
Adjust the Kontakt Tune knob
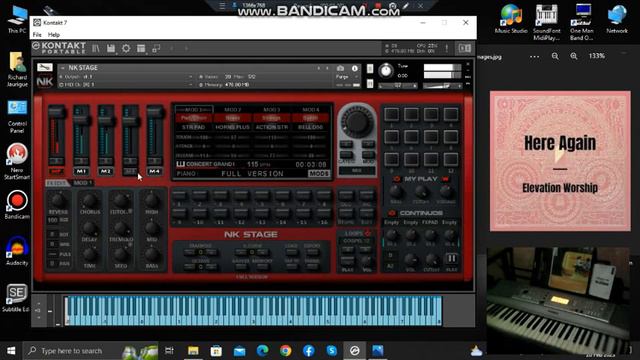(386, 71)
